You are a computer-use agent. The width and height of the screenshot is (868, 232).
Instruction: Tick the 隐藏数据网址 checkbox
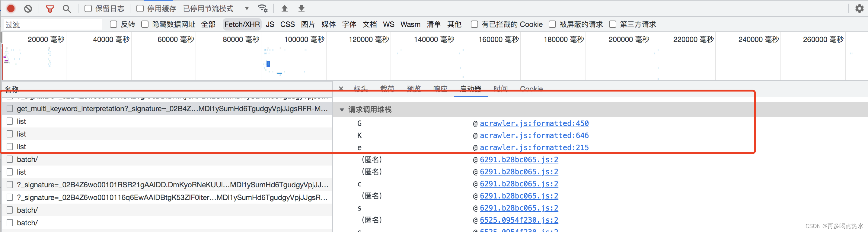tap(145, 24)
